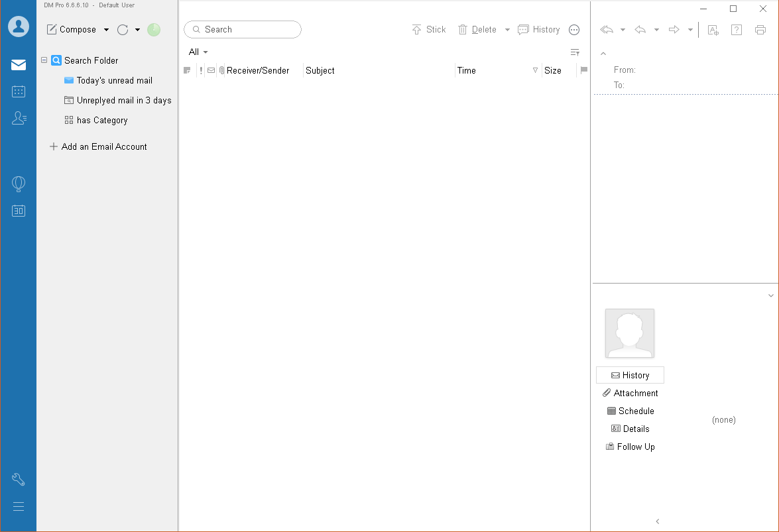Sort by the attachment paperclip column
This screenshot has width=779, height=532.
[x=221, y=70]
